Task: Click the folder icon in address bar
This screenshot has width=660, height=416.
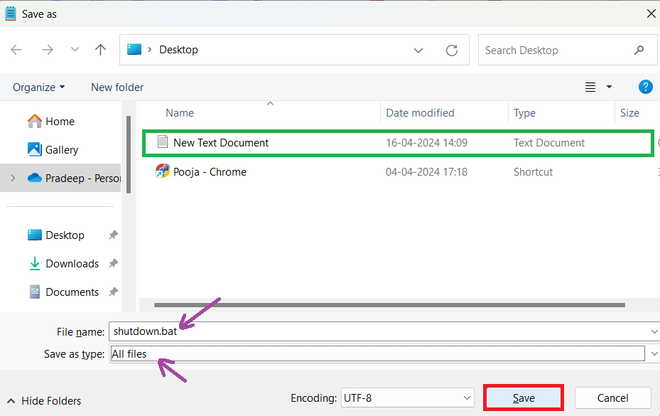Action: (x=134, y=49)
